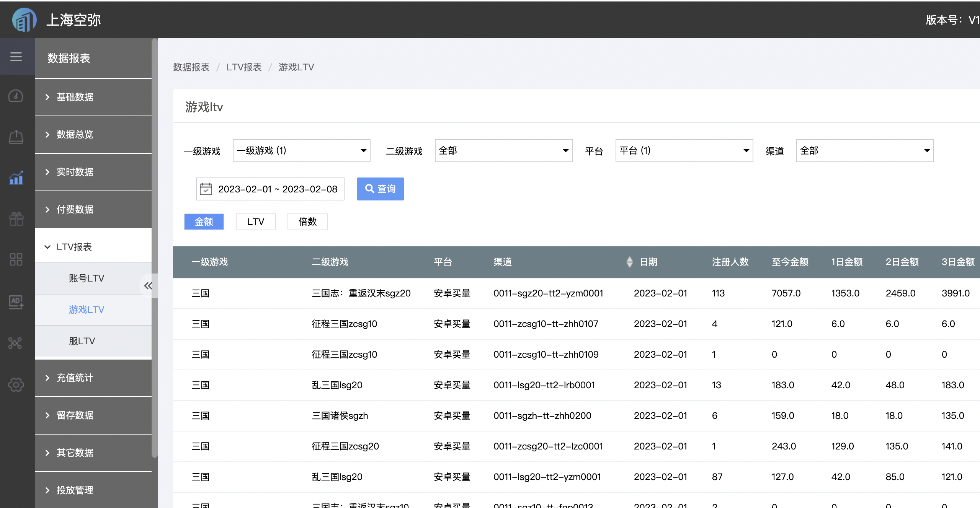Viewport: 980px width, 508px height.
Task: Open 服LTV submenu item
Action: click(93, 341)
